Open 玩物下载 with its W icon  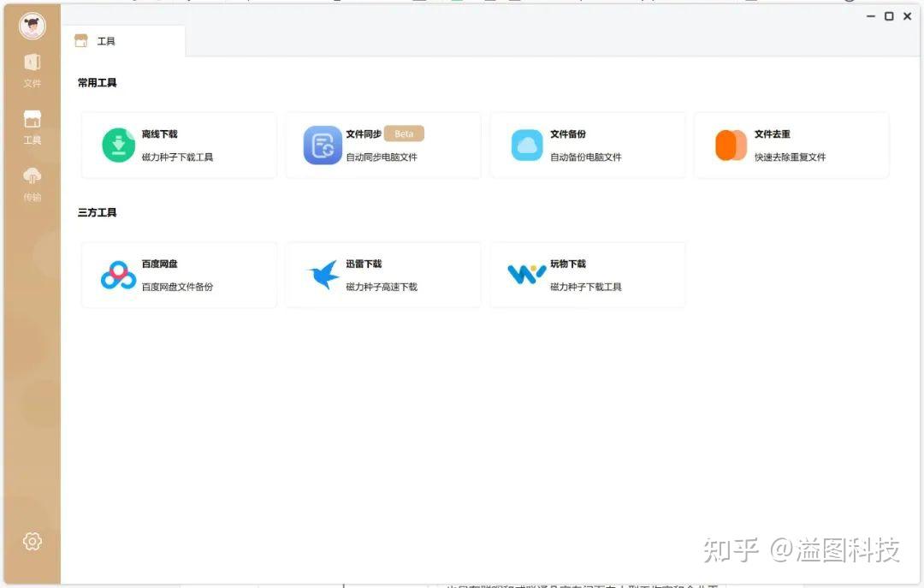(x=525, y=274)
